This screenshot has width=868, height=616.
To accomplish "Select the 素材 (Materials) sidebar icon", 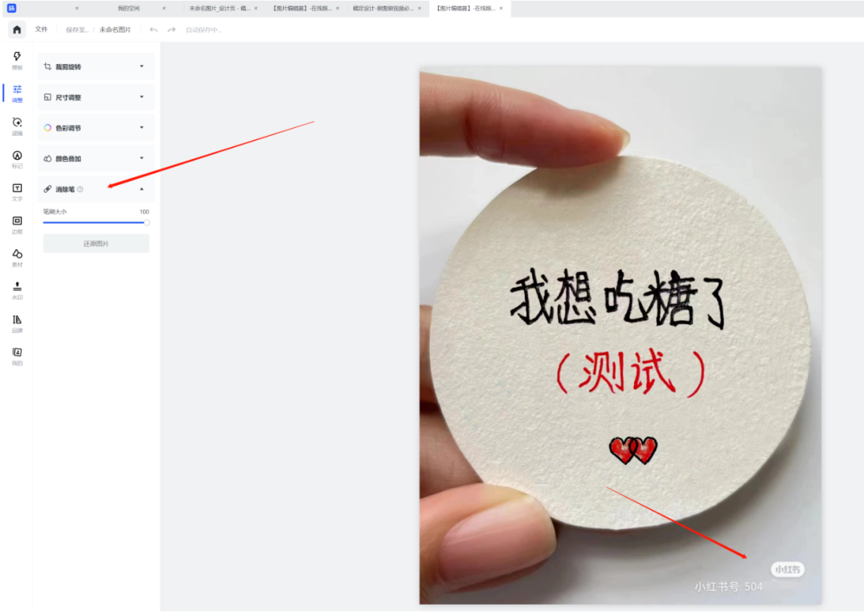I will point(16,256).
